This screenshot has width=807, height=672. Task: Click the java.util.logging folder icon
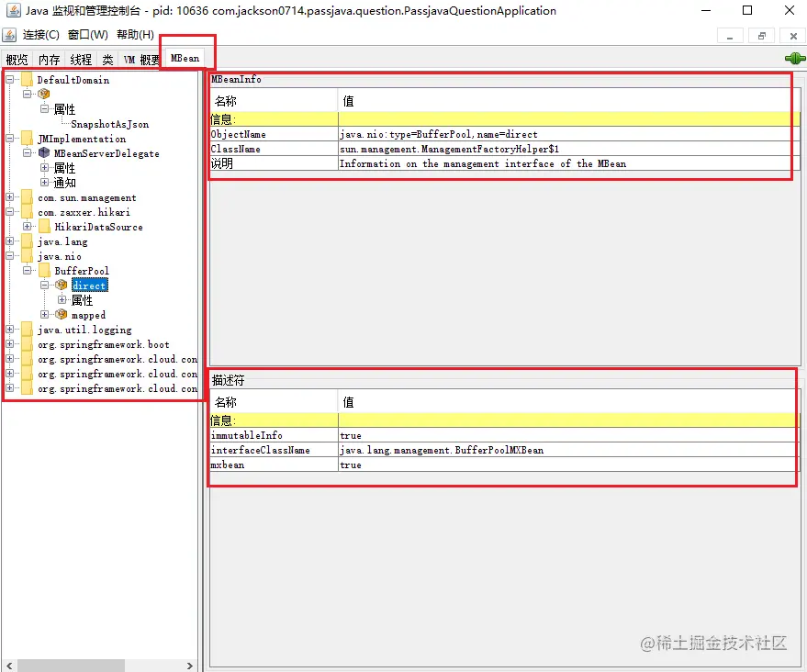click(28, 330)
